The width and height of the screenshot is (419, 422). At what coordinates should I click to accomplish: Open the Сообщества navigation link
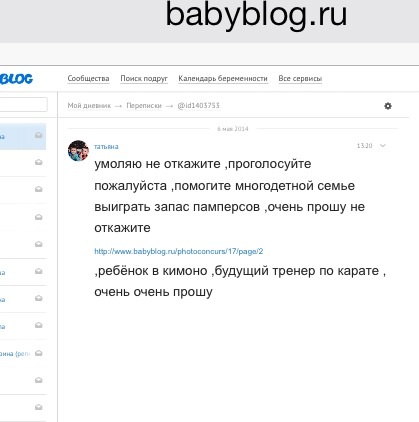click(x=88, y=79)
